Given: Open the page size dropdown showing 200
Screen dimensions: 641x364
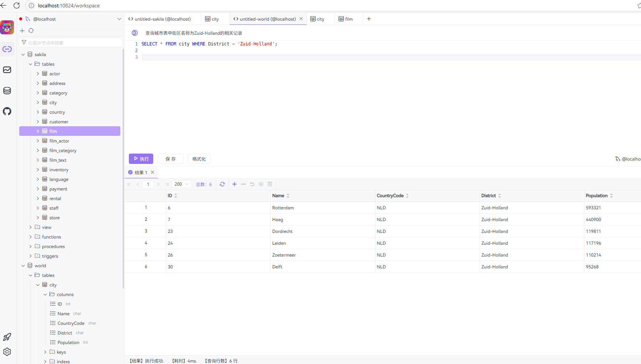Looking at the screenshot, I should point(181,184).
